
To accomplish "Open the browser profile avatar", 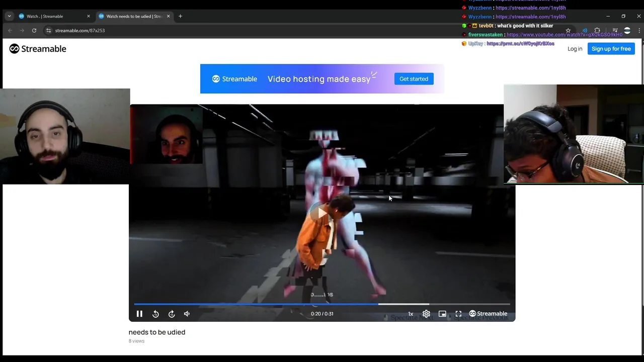I will [x=627, y=31].
